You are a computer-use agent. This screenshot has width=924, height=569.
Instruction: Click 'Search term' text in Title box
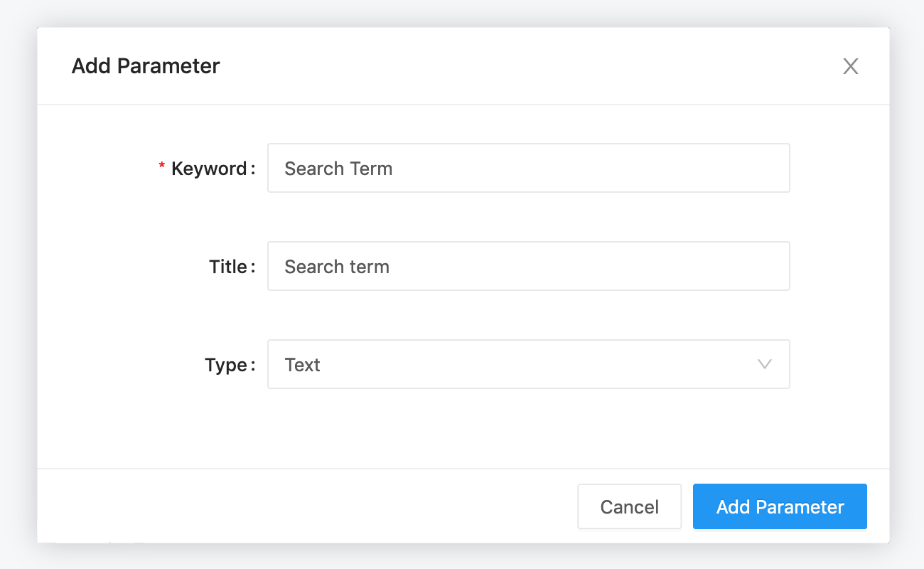(x=337, y=267)
